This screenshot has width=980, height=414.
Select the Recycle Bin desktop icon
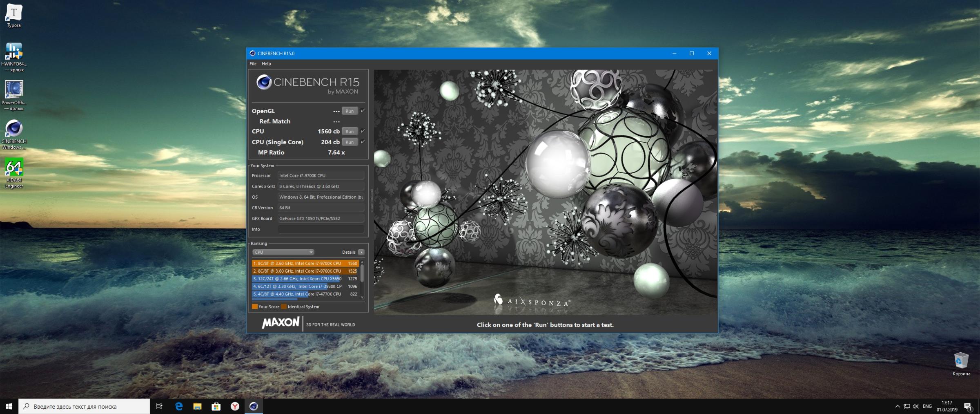[x=961, y=362]
